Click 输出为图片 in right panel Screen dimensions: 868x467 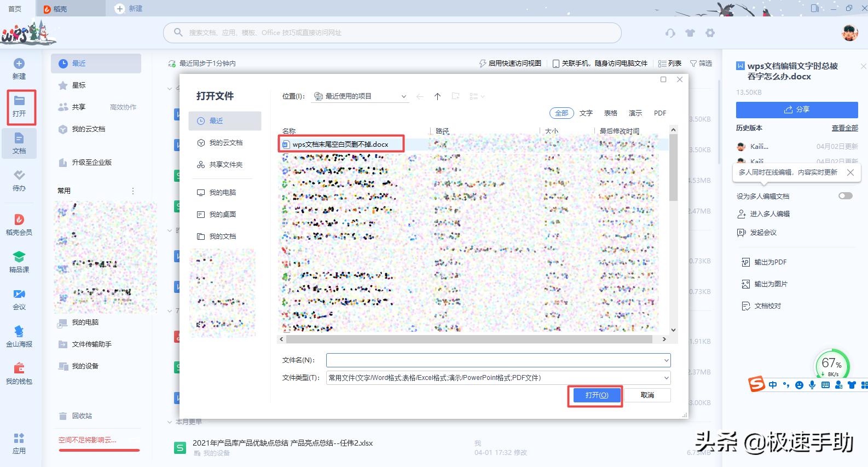tap(764, 284)
